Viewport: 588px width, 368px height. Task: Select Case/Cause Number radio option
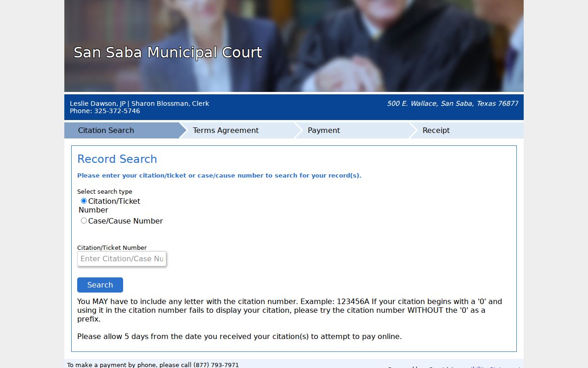pos(84,221)
